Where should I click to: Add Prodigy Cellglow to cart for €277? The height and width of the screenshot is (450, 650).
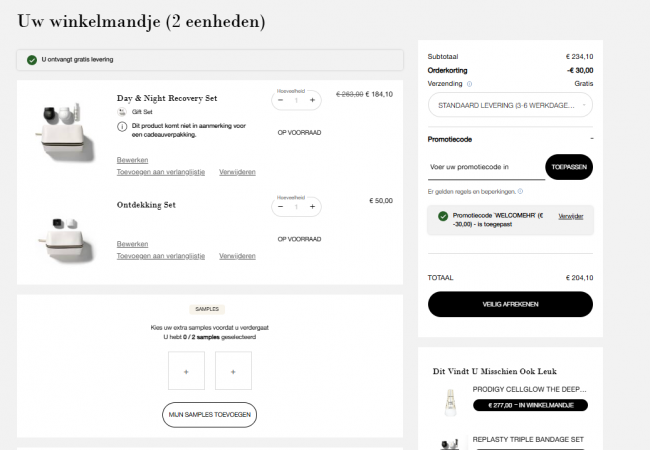click(530, 405)
